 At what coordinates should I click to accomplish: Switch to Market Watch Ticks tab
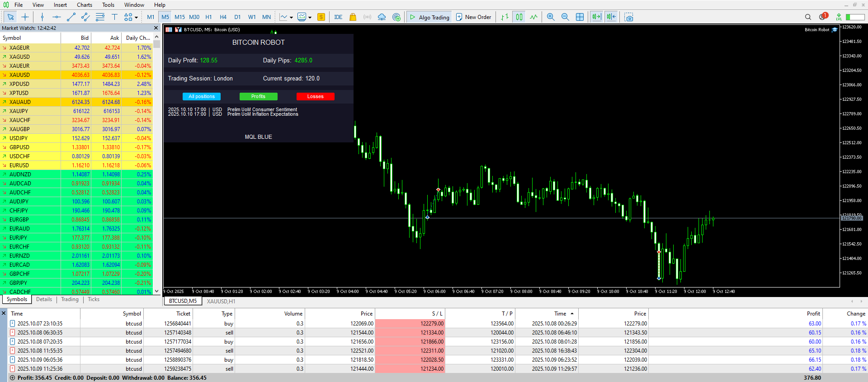click(x=94, y=299)
